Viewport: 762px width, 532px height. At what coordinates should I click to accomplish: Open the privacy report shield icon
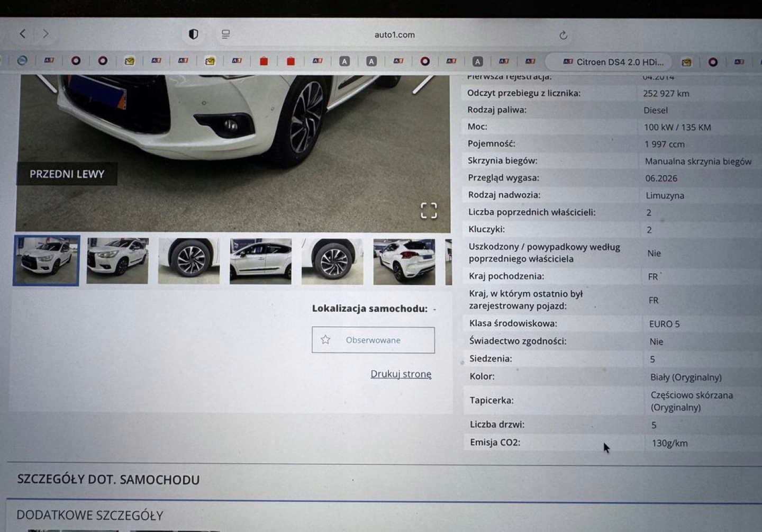coord(194,34)
